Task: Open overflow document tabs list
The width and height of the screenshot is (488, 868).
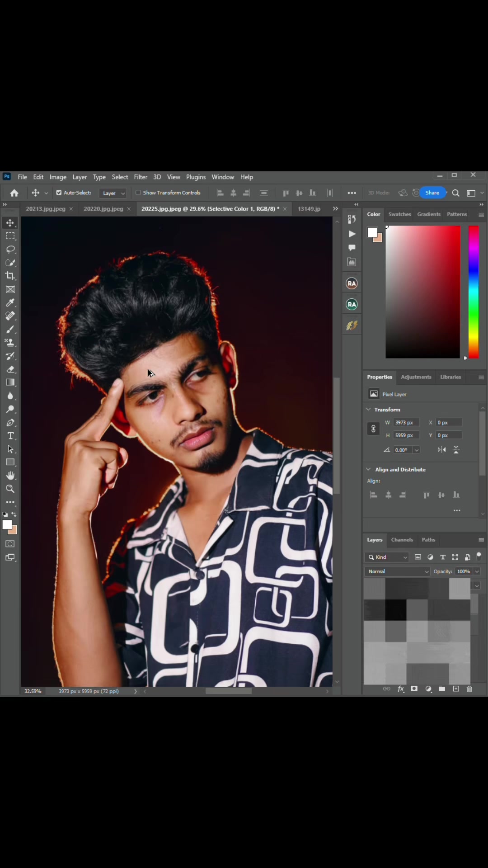Action: pyautogui.click(x=335, y=208)
